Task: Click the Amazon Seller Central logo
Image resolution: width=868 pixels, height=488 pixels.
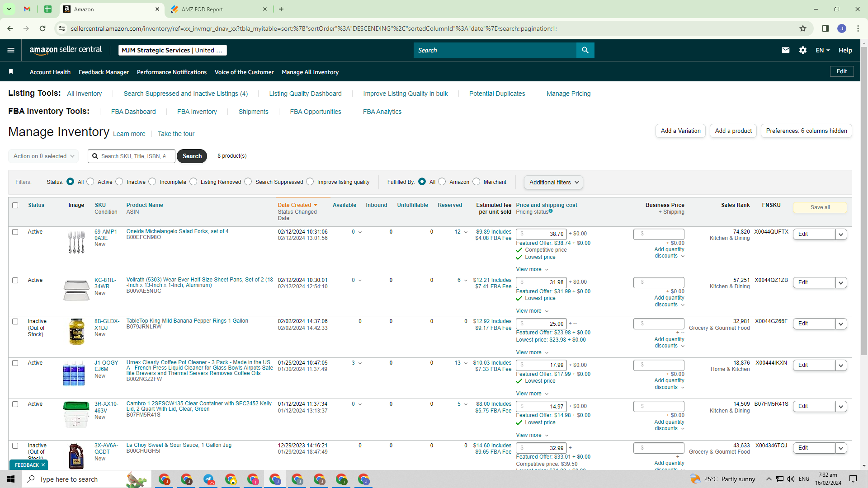Action: [x=66, y=50]
